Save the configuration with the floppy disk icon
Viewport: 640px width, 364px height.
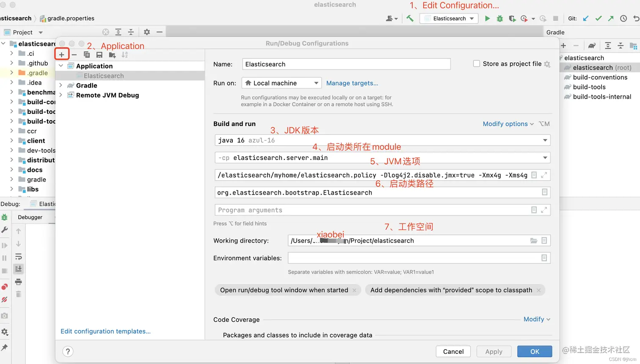click(99, 55)
